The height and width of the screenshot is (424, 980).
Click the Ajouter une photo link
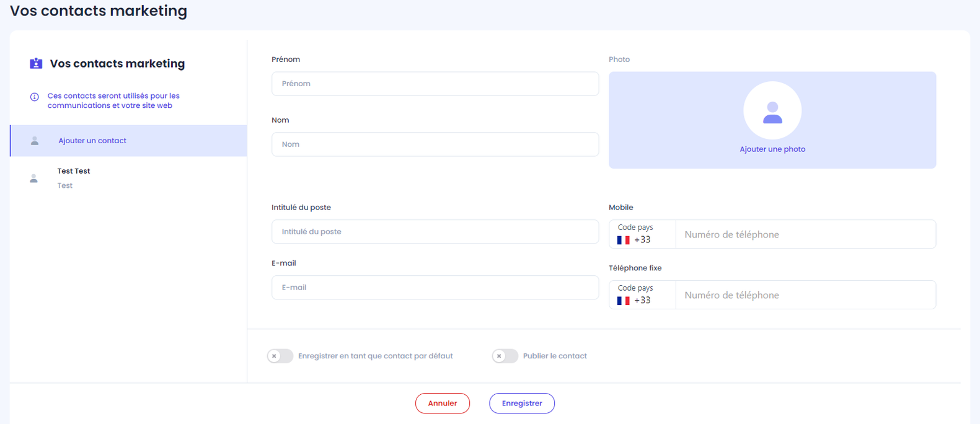tap(772, 149)
